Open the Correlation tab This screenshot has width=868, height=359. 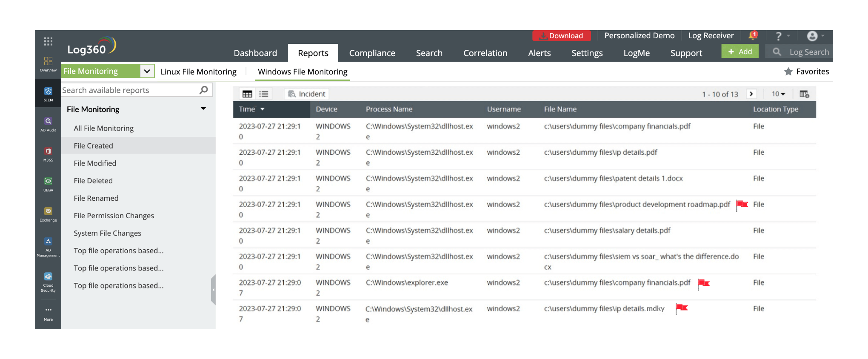point(485,53)
